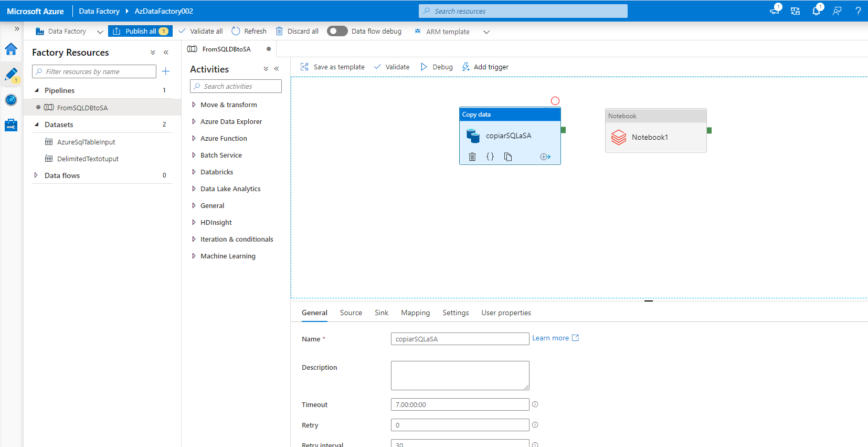Viewport: 868px width, 447px height.
Task: Focus the Filter resources by name field
Action: pyautogui.click(x=94, y=71)
